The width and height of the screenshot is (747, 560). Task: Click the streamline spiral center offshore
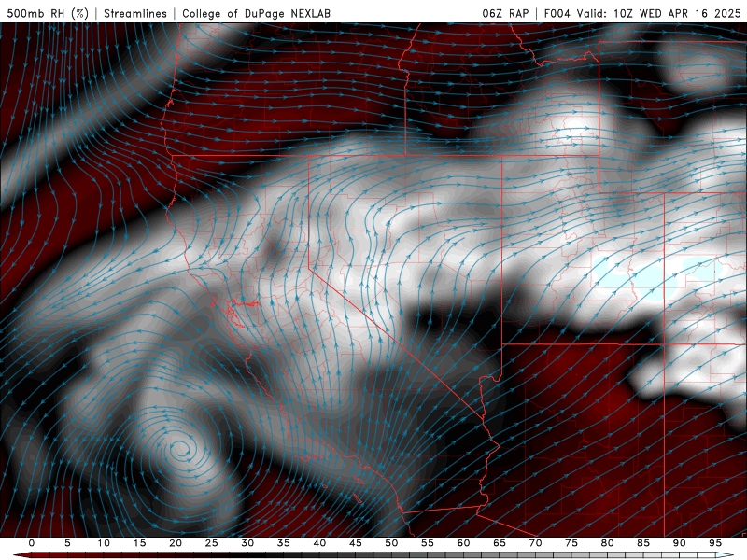180,448
